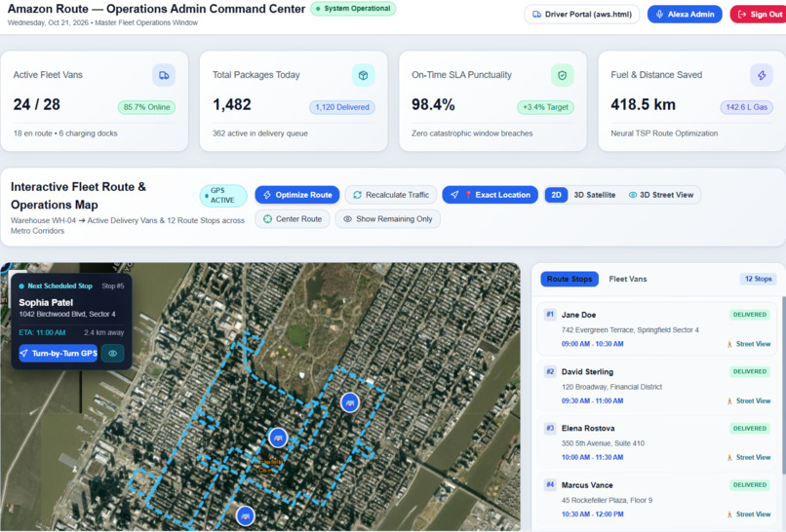Click the 98.4% punctuality value
Viewport: 786px width, 532px height.
click(x=433, y=104)
